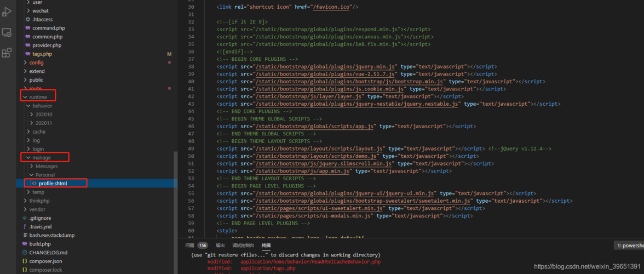Expand the login folder

tap(28, 149)
